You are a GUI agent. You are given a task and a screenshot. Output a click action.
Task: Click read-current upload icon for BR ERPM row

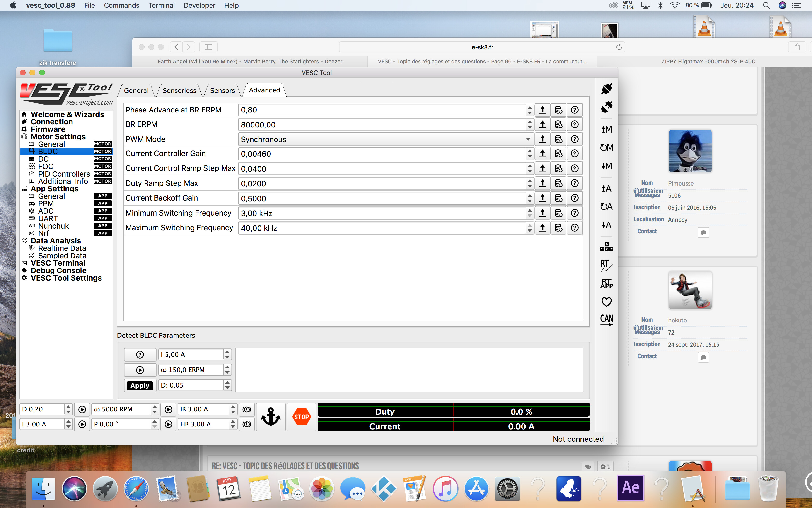point(542,125)
